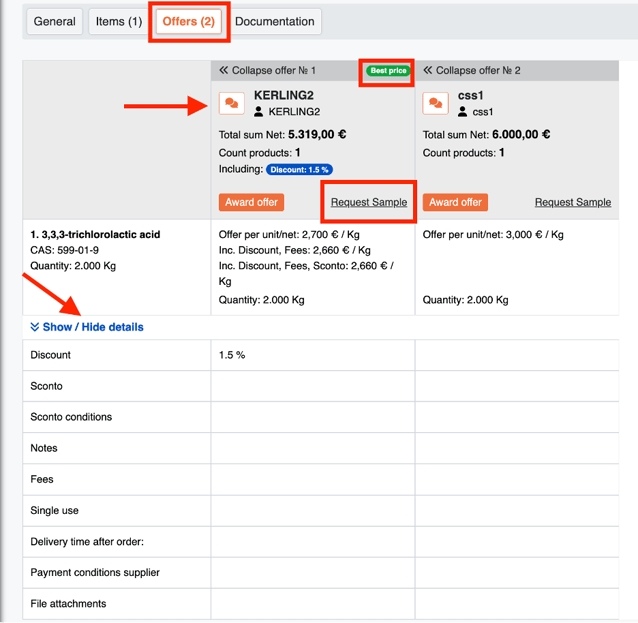Click the Best price badge
The width and height of the screenshot is (638, 623).
point(388,71)
